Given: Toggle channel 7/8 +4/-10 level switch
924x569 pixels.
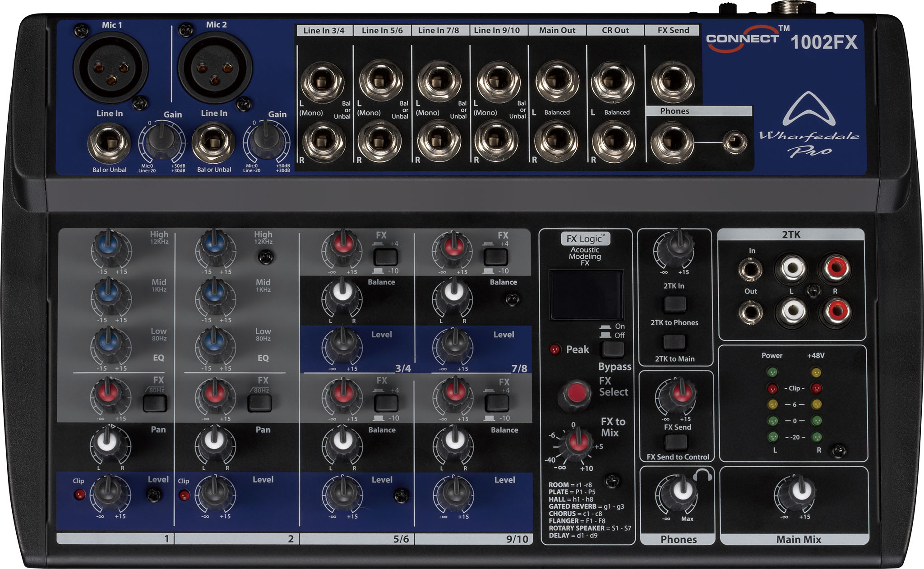Looking at the screenshot, I should click(496, 257).
